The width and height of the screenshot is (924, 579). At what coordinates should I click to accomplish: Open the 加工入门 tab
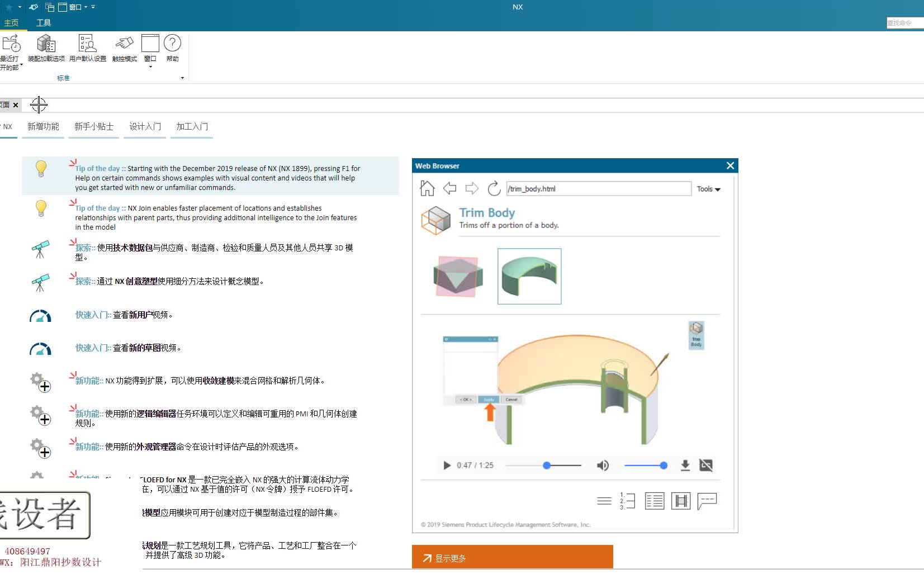pos(191,127)
